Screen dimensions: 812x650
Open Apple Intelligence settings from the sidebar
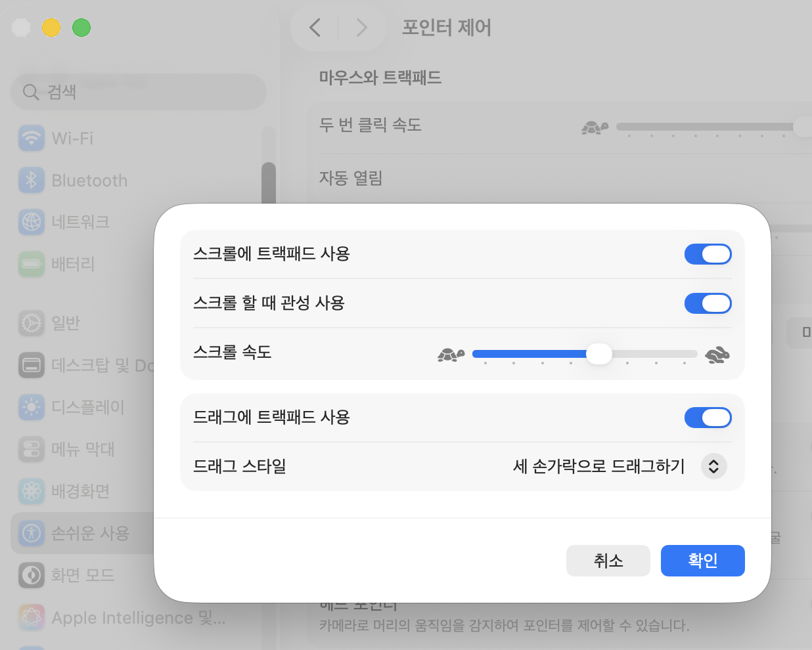(32, 617)
